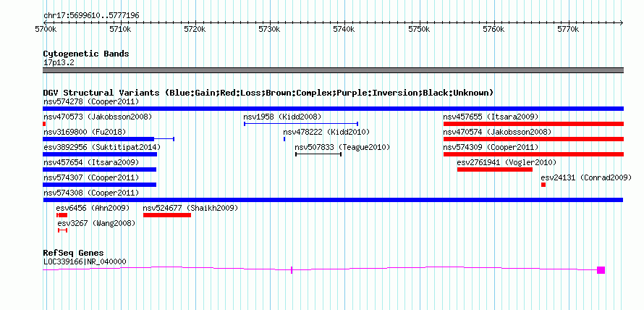Viewport: 644px width, 310px height.
Task: Click the red esv3267 (Wang2008) span
Action: pyautogui.click(x=62, y=230)
